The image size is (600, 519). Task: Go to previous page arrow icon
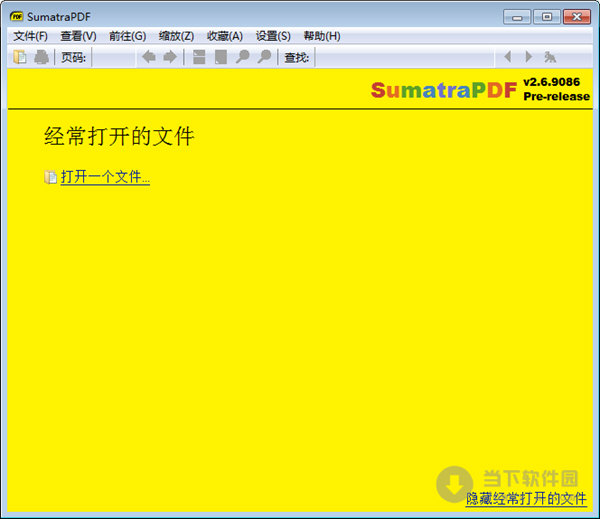coord(148,57)
